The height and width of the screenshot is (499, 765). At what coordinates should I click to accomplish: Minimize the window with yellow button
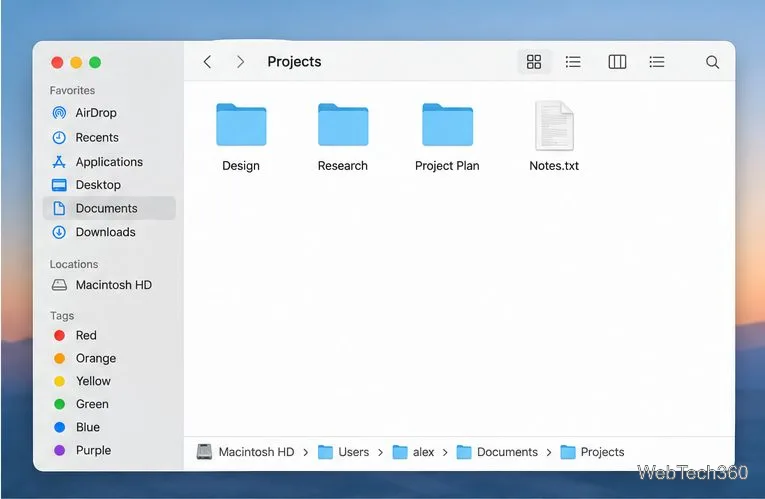76,62
